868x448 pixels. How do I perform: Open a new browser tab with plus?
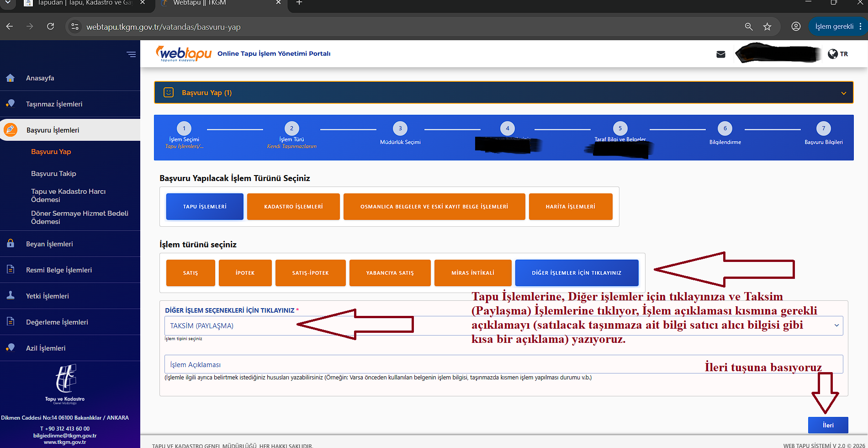pyautogui.click(x=299, y=3)
